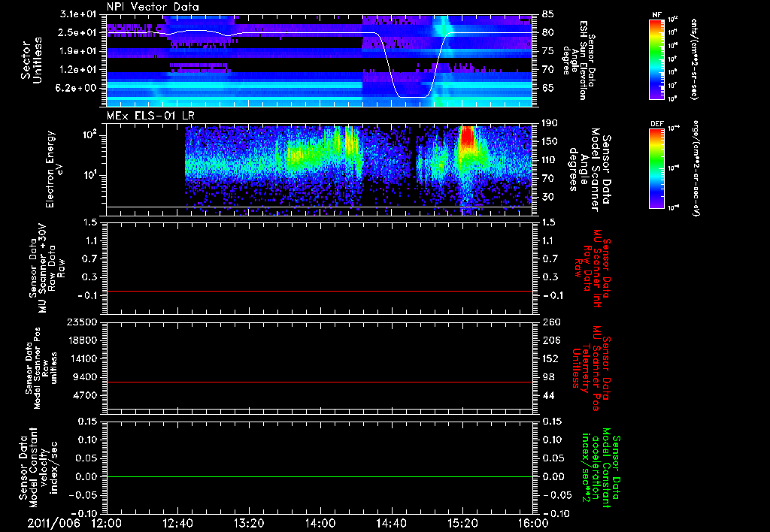
Task: Click the 15:20 time axis label
Action: point(462,523)
